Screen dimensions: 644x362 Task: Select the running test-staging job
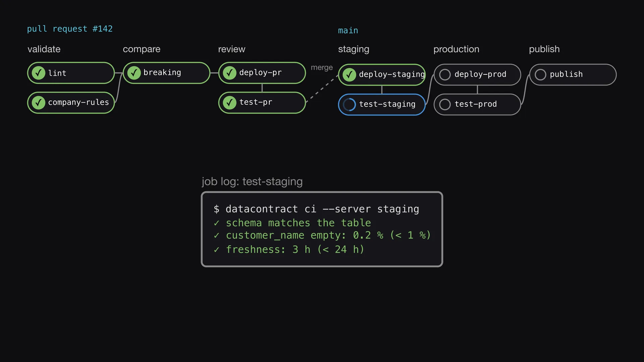click(382, 105)
